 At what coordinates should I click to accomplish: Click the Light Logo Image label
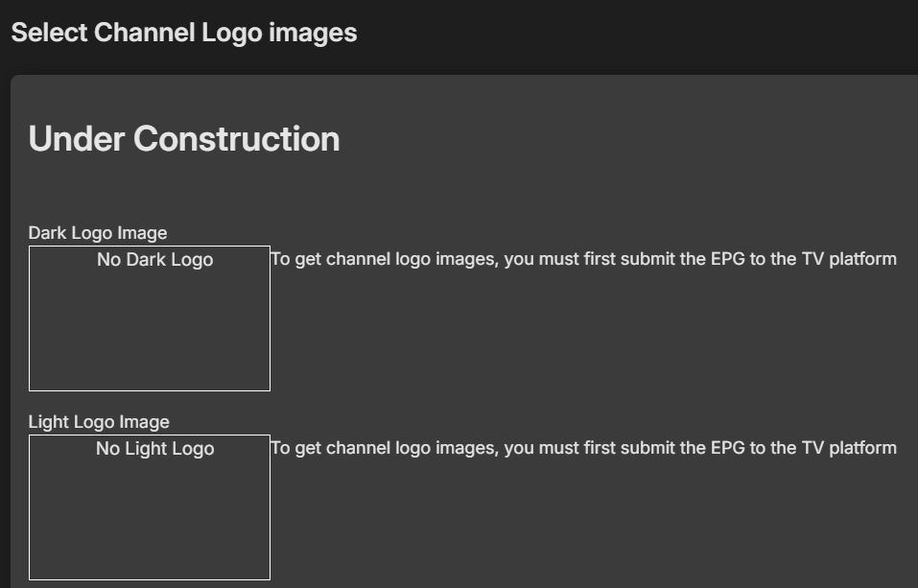pos(99,422)
